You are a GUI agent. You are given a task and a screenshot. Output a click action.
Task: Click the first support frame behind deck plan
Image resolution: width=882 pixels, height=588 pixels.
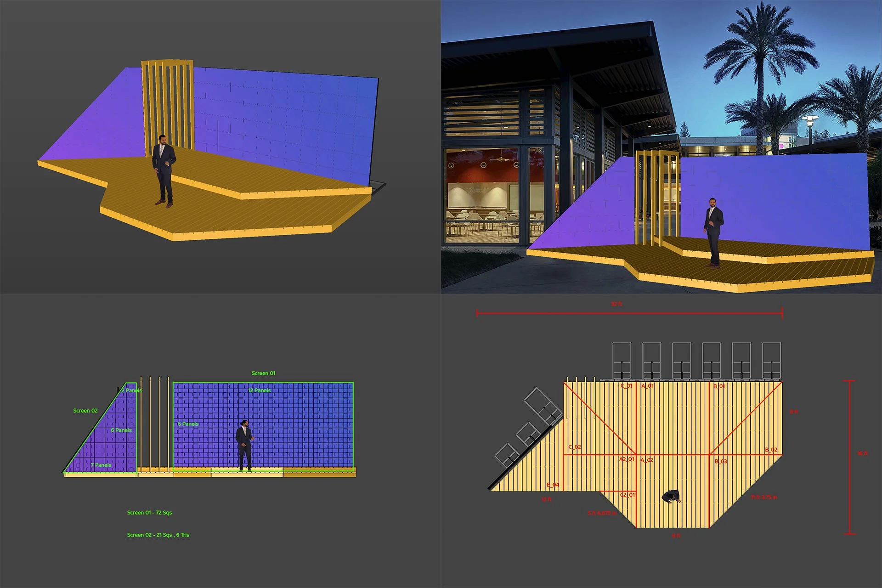(622, 361)
